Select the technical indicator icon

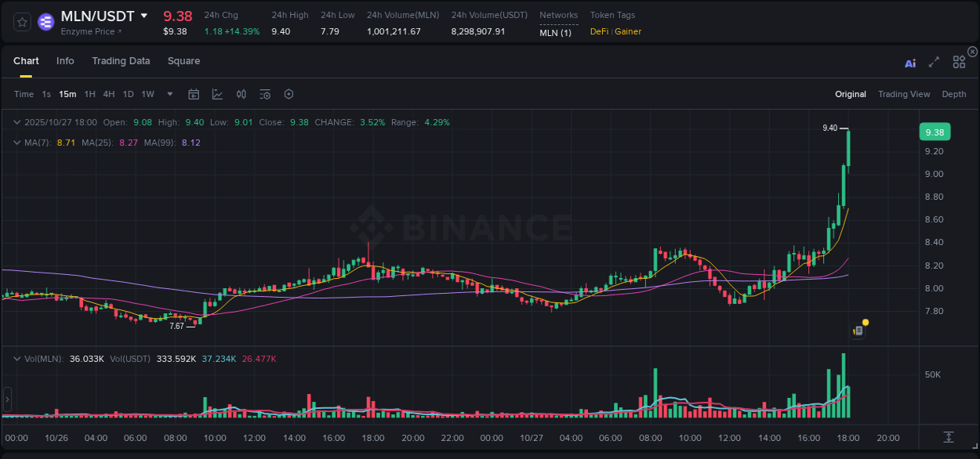[x=218, y=94]
